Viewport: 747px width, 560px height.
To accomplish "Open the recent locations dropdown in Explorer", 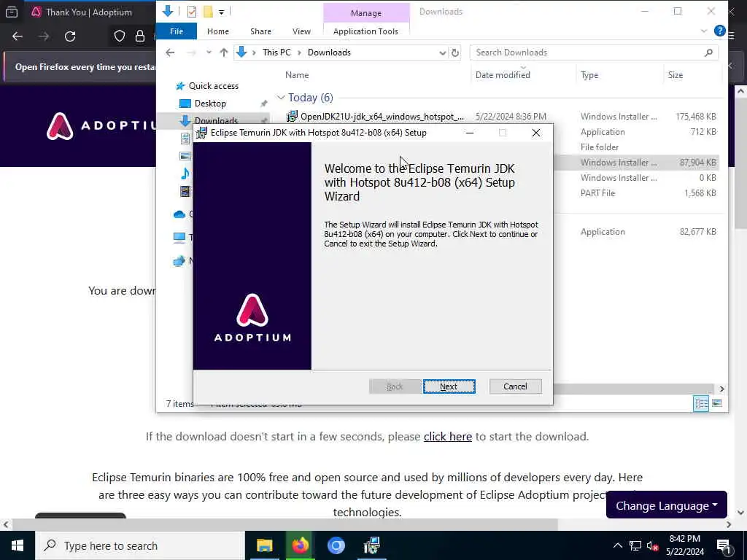I will [x=209, y=52].
